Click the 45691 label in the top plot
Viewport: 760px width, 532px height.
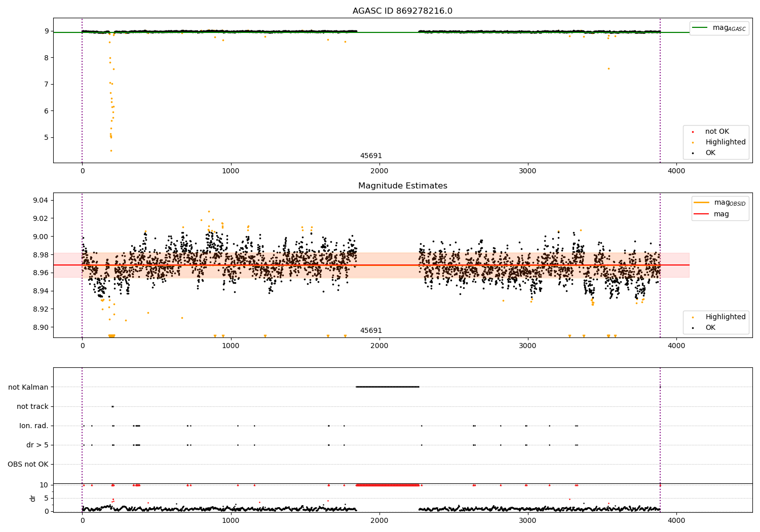371,156
